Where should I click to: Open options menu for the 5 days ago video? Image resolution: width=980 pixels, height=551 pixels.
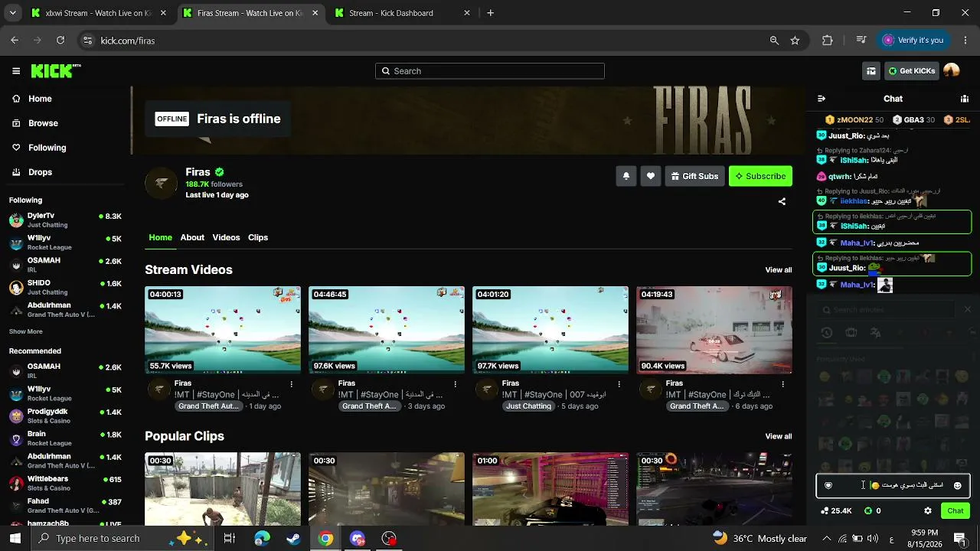point(619,384)
